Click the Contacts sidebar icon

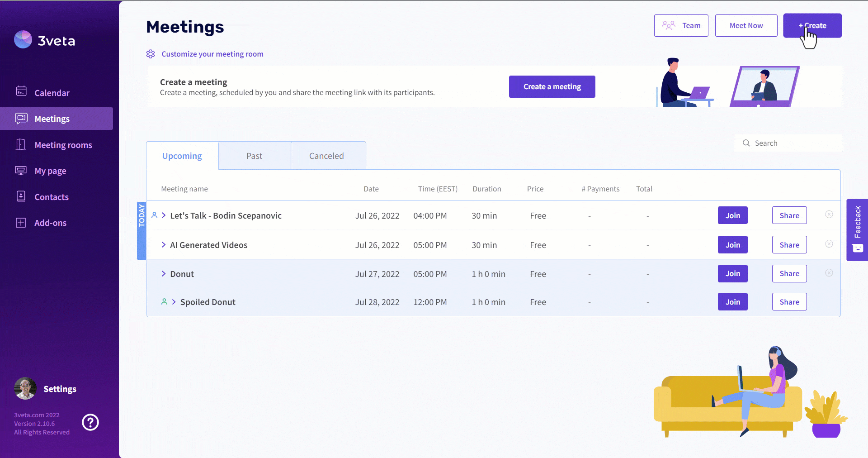21,196
